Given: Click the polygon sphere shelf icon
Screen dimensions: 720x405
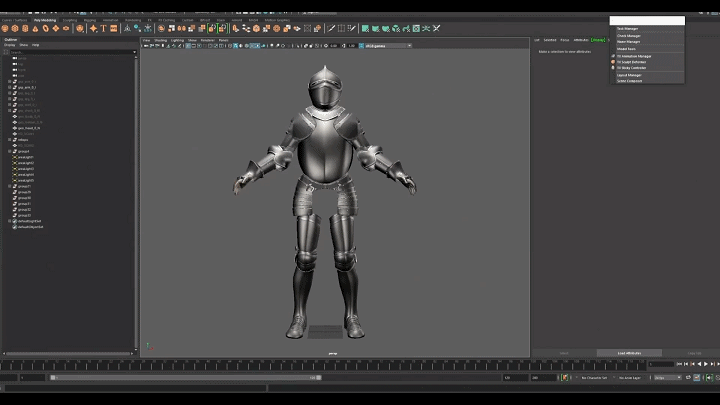Looking at the screenshot, I should pos(5,28).
